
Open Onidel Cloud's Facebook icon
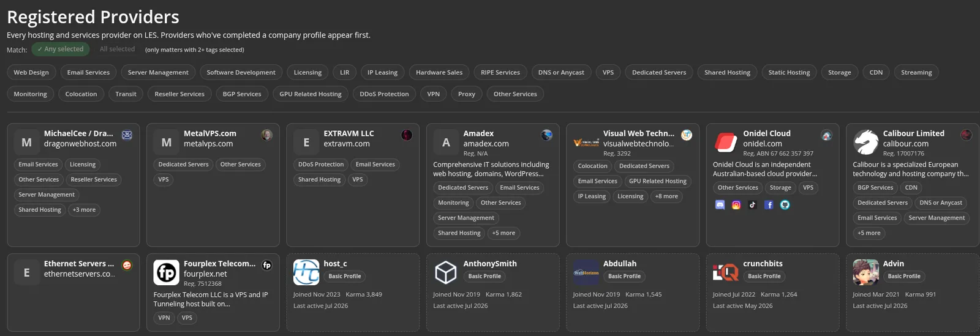coord(769,205)
